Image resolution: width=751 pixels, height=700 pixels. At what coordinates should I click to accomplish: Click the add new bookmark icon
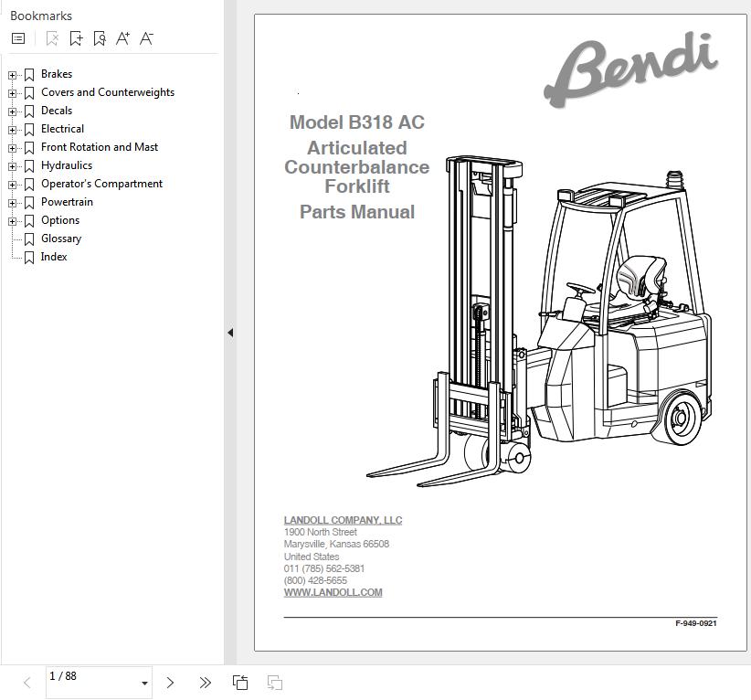point(76,38)
